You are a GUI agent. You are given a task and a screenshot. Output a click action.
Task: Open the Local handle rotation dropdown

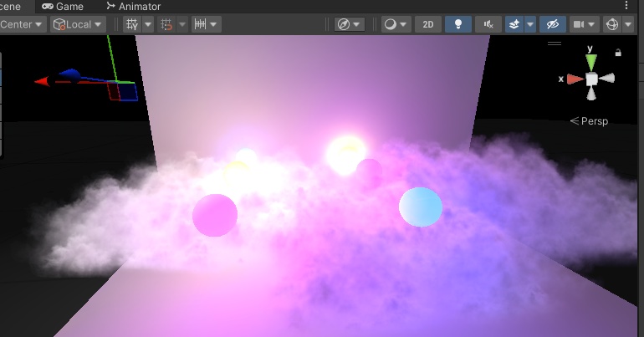tap(78, 24)
